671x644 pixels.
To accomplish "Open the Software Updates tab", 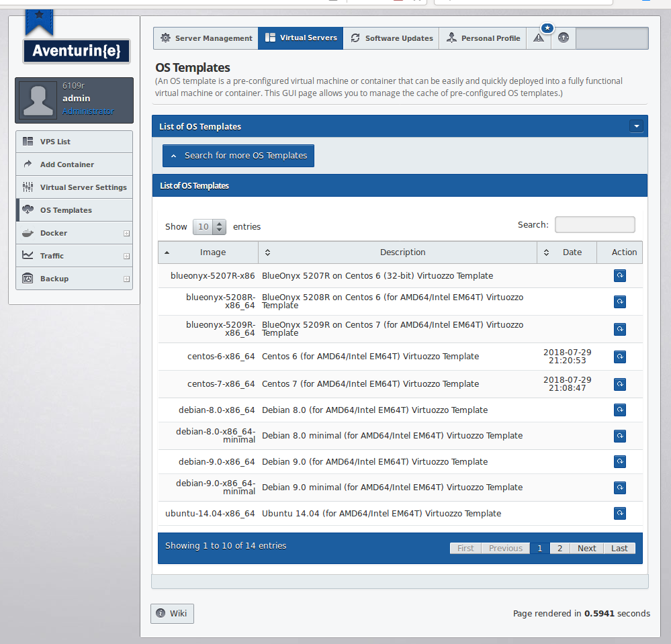I will tap(391, 38).
